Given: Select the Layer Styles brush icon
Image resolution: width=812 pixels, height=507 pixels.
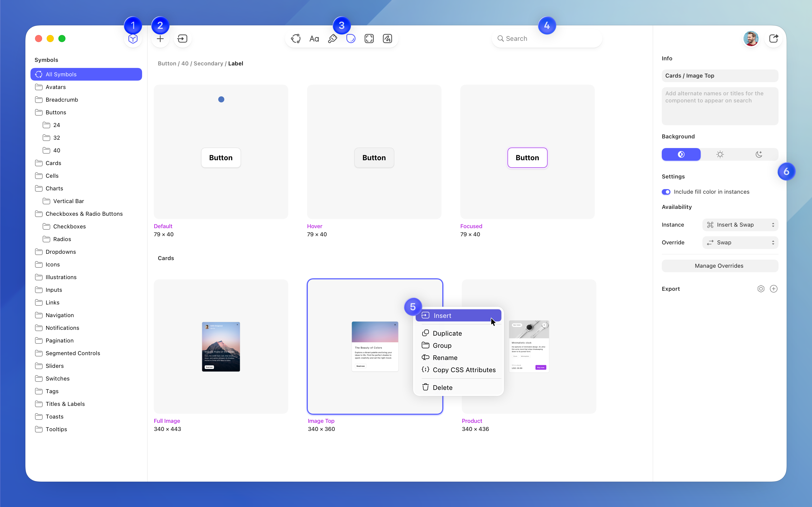Looking at the screenshot, I should [x=332, y=39].
